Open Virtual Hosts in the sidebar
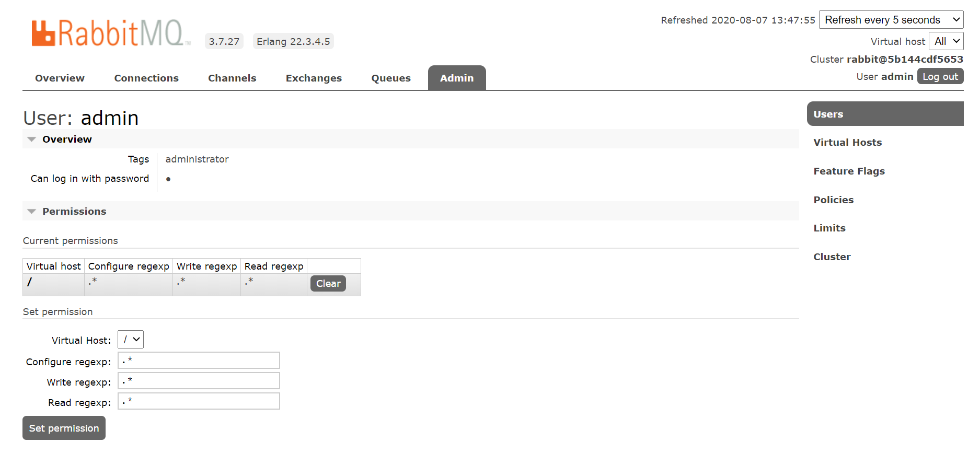This screenshot has height=453, width=980. [847, 142]
